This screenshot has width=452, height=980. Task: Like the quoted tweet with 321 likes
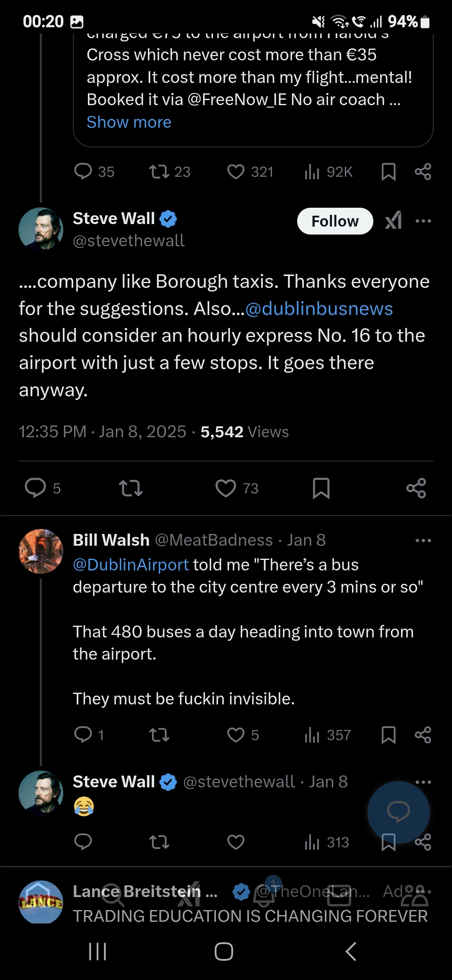click(236, 172)
